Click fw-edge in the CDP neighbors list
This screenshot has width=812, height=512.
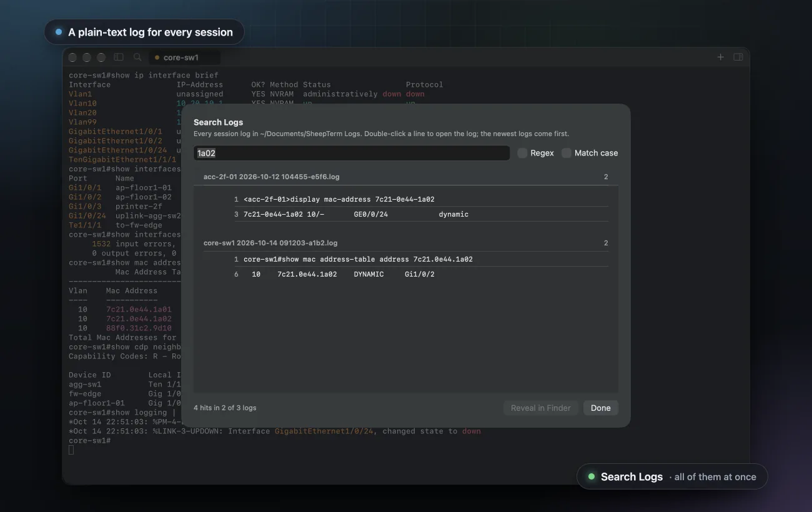click(85, 394)
